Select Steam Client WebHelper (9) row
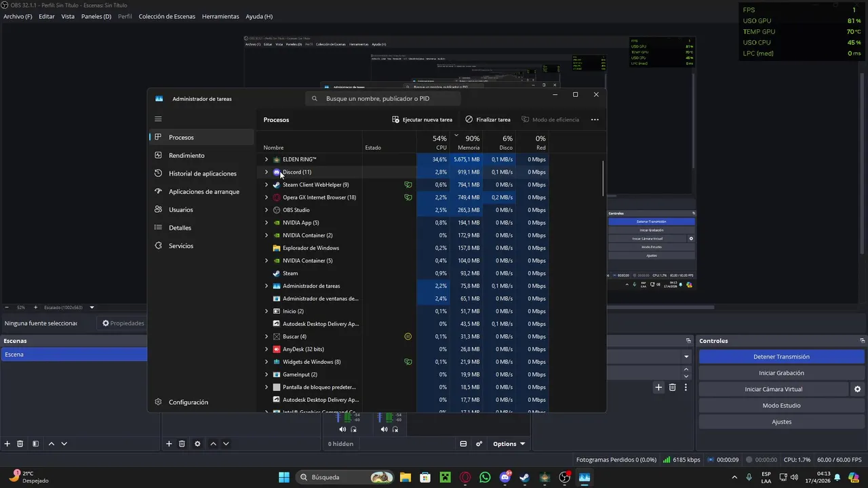Screen dimensions: 868x488 click(x=404, y=184)
